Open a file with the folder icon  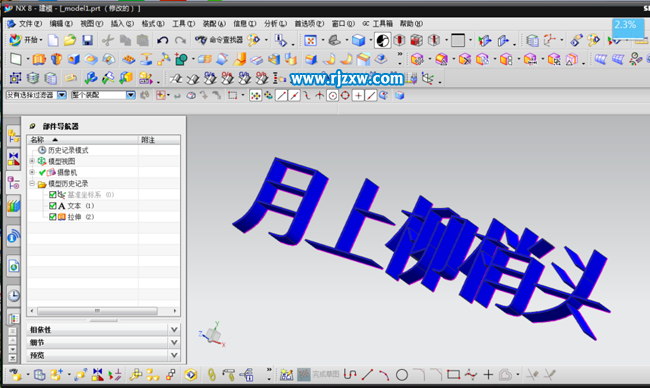pos(70,40)
